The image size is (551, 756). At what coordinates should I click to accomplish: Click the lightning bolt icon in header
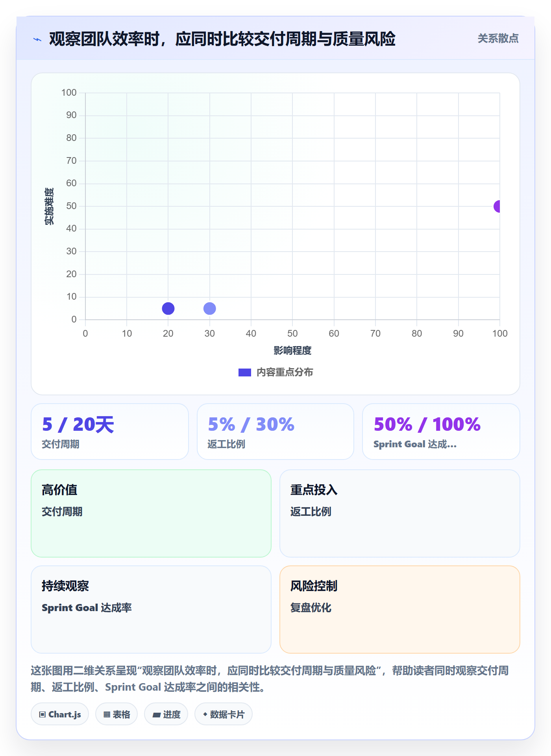(x=37, y=39)
